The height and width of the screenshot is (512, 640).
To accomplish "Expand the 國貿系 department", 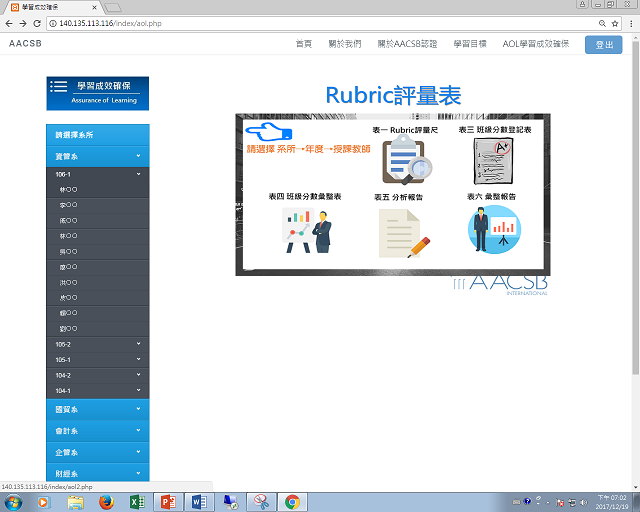I will tap(98, 410).
